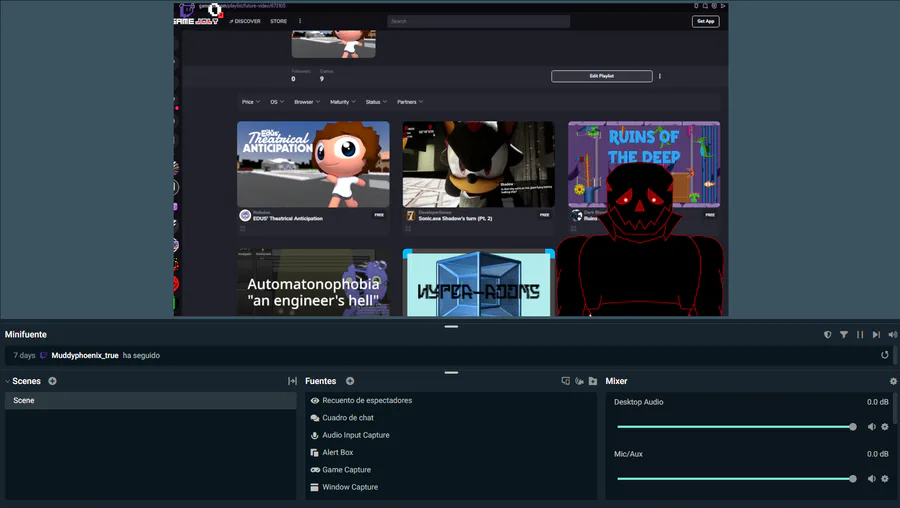Collapse the Scenes panel chevron
This screenshot has width=900, height=508.
(7, 381)
